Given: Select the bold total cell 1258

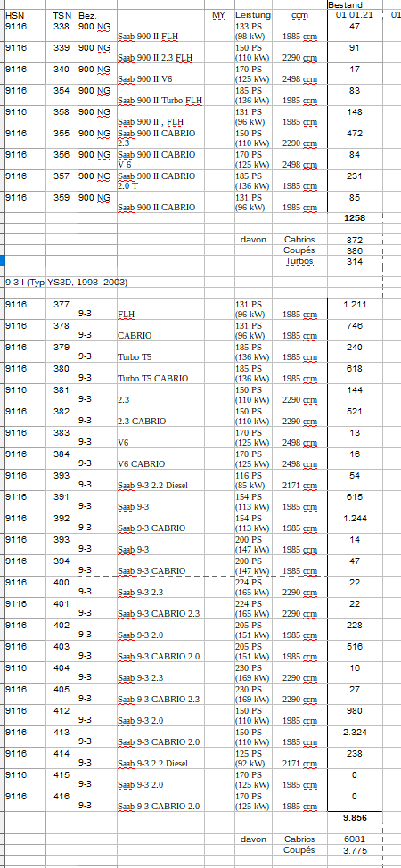Looking at the screenshot, I should (x=355, y=218).
